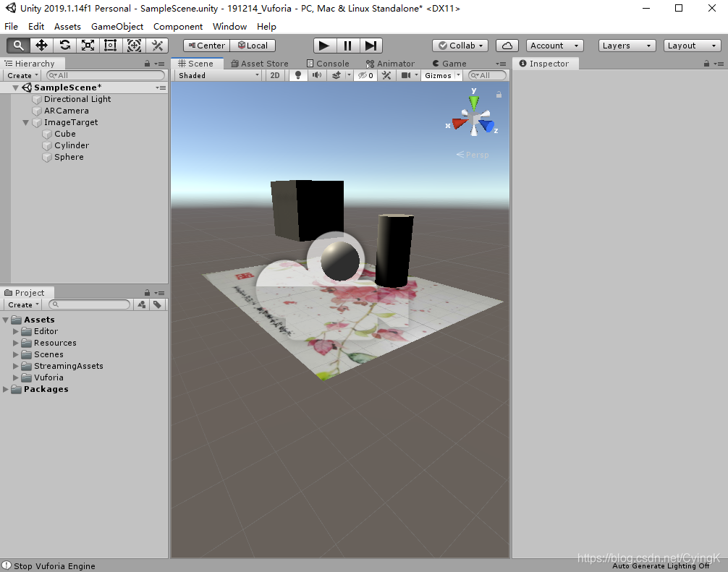Expand the StreamingAssets folder
Image resolution: width=728 pixels, height=572 pixels.
click(x=15, y=366)
